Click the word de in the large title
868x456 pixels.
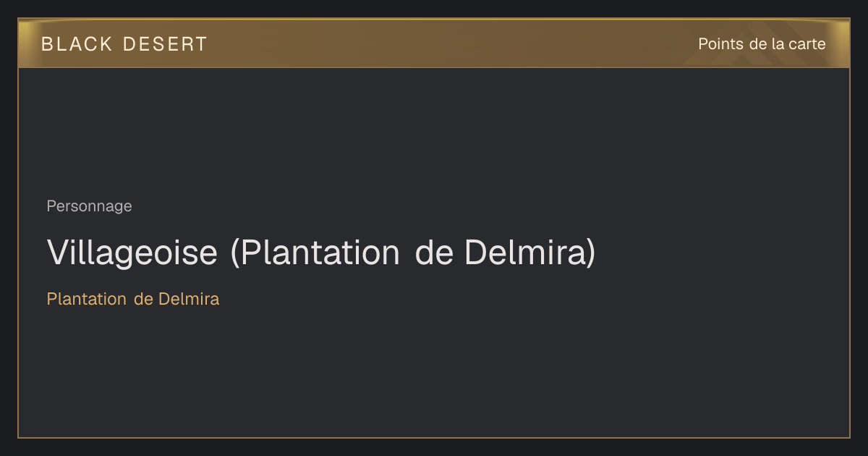434,253
